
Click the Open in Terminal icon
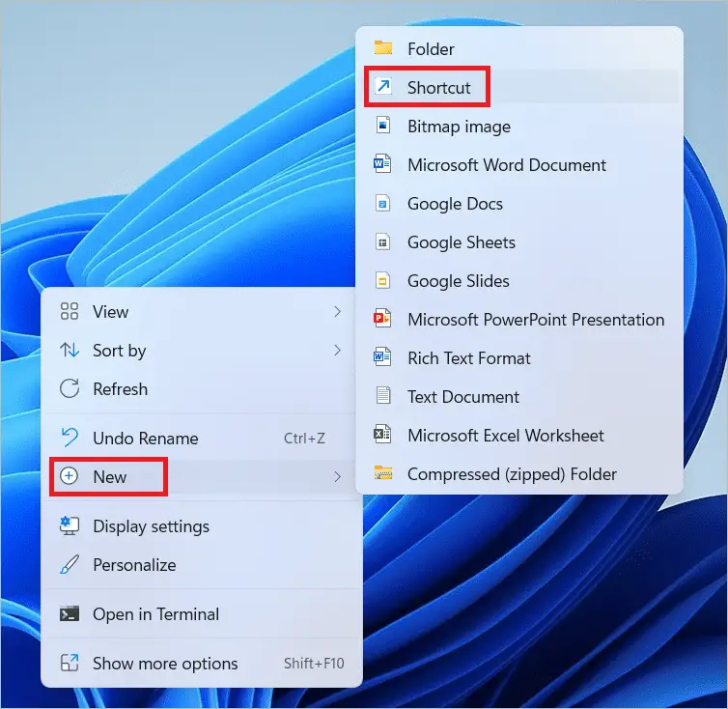tap(70, 613)
